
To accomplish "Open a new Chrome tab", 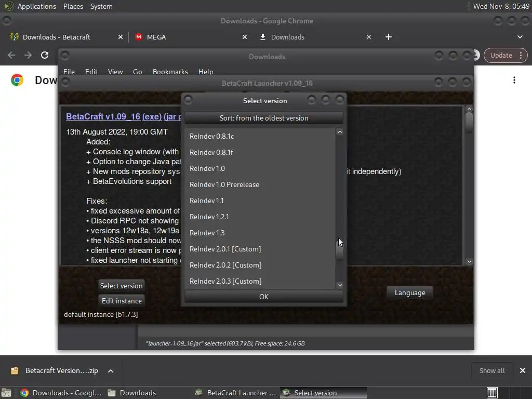I will click(x=389, y=37).
